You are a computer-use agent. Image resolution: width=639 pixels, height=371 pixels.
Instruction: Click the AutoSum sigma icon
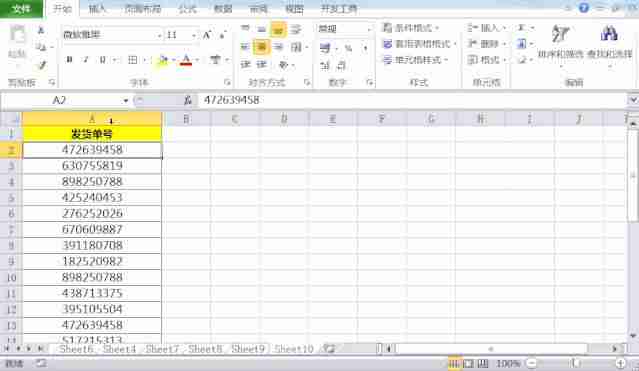(x=521, y=28)
